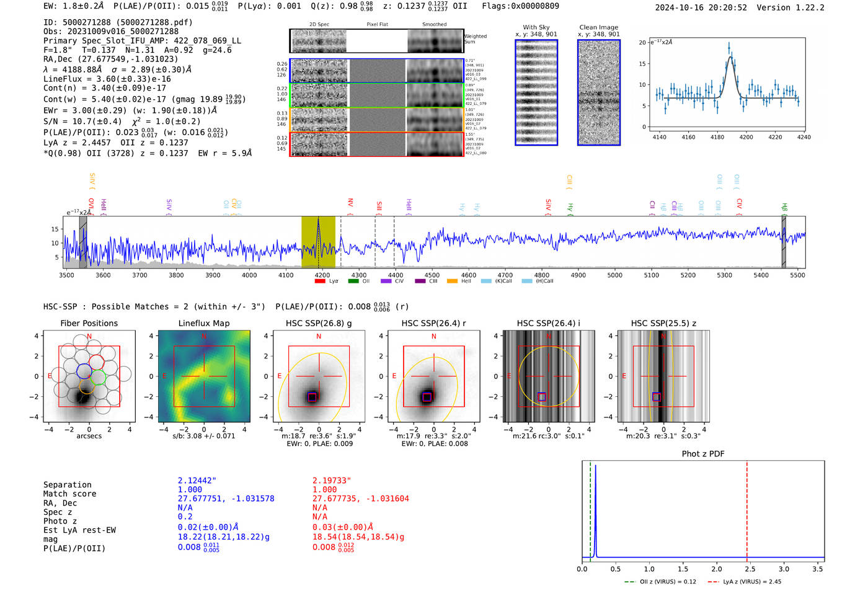Click the orange fiber circle in Fiber Positions

tap(87, 386)
